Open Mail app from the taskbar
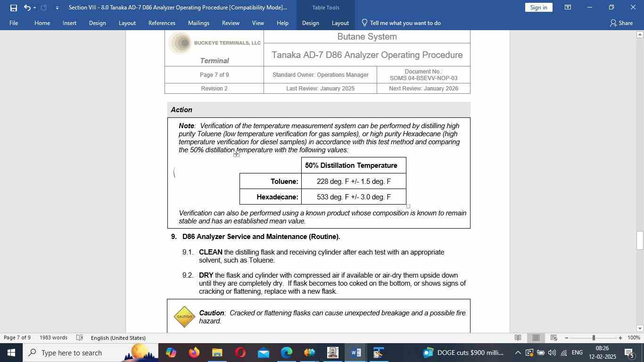 pos(263,353)
